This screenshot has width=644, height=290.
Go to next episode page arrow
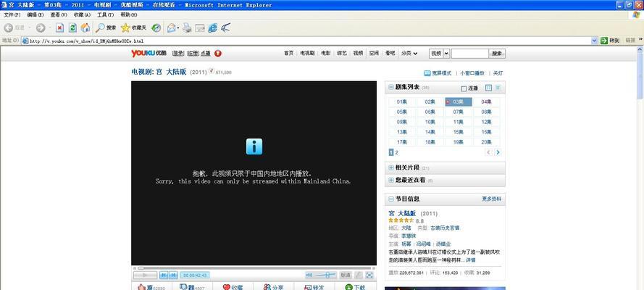[x=498, y=152]
